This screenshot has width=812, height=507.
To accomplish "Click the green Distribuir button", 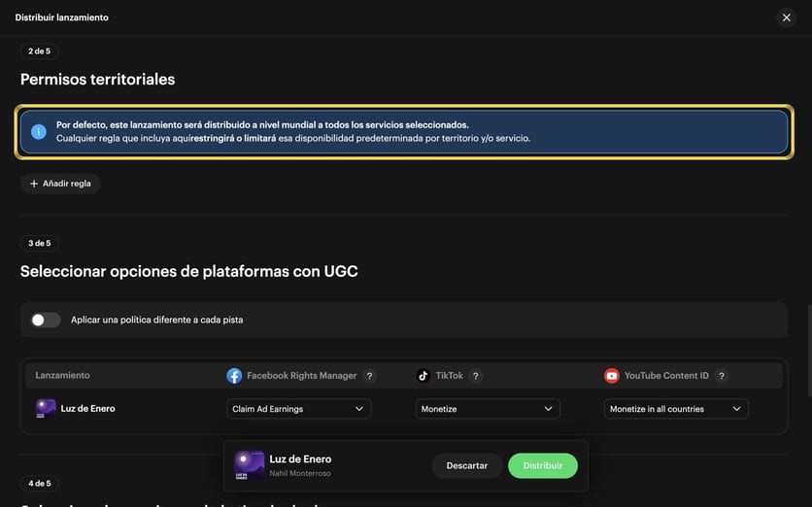I will (x=543, y=465).
